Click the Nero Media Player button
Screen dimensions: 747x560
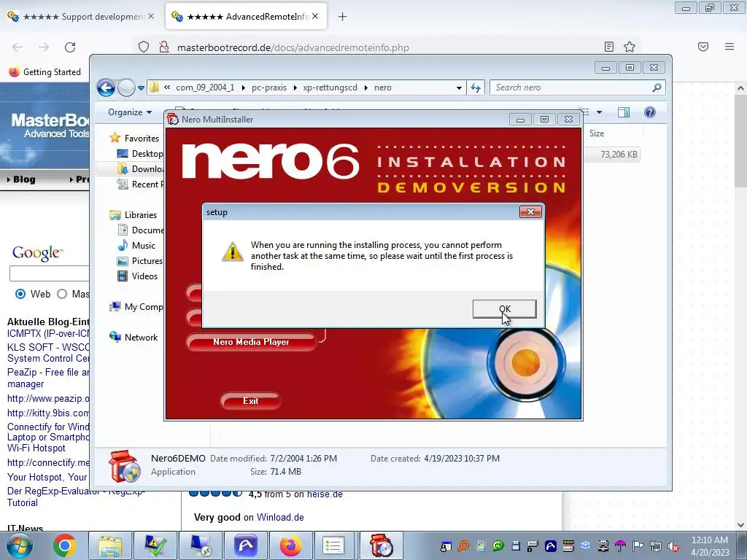[251, 342]
